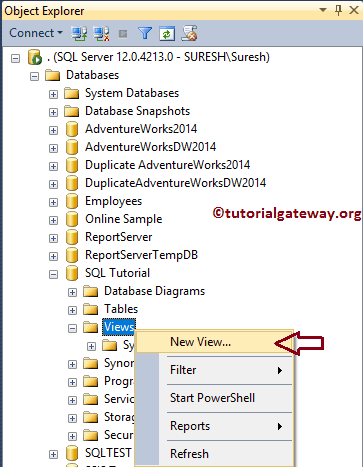This screenshot has height=467, width=363.
Task: Click the Script/Activity toolbar icon with red X
Action: [x=189, y=33]
